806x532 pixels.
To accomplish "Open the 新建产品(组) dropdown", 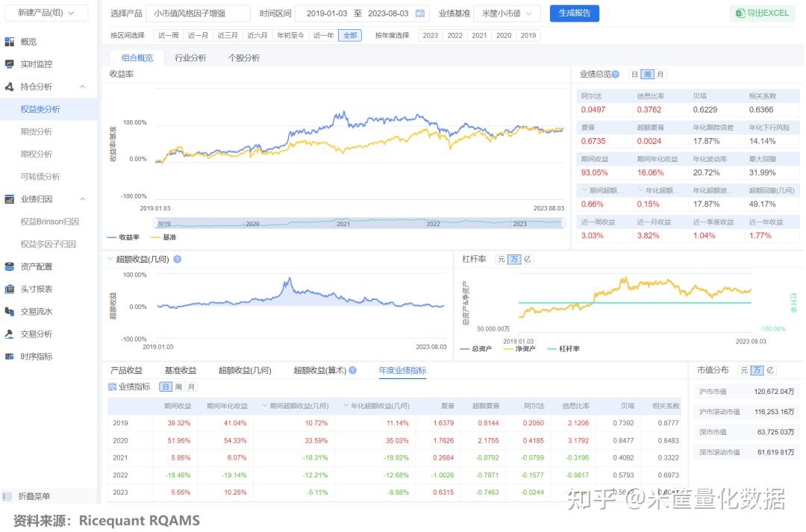I will click(x=45, y=13).
